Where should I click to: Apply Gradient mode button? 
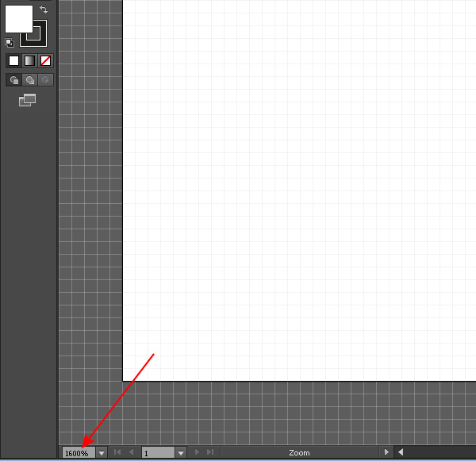point(29,61)
